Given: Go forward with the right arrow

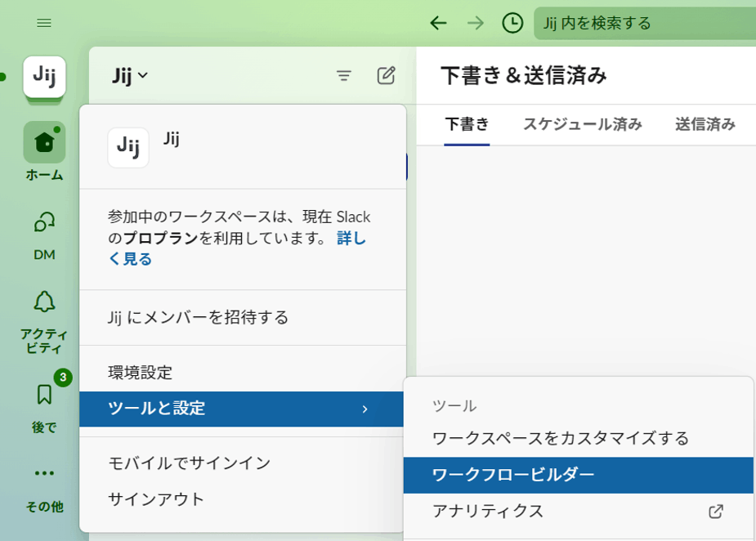Looking at the screenshot, I should pos(476,23).
